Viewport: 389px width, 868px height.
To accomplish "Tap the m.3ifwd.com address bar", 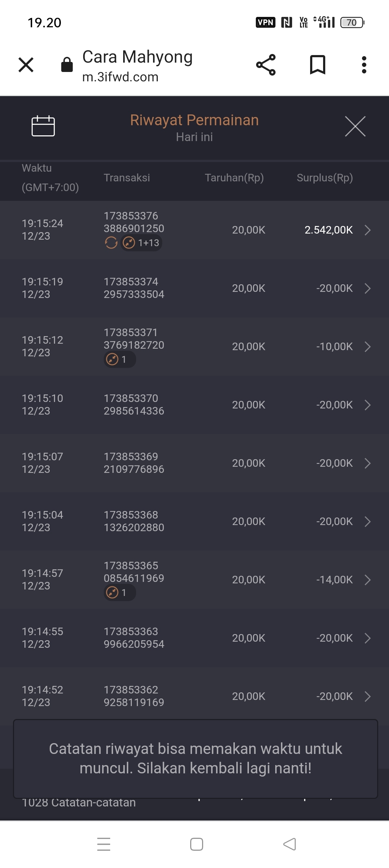I will [138, 66].
